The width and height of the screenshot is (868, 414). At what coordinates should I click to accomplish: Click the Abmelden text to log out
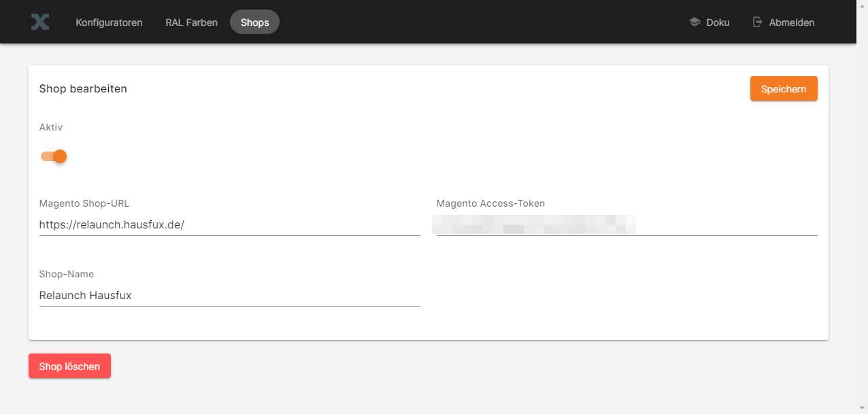click(791, 22)
